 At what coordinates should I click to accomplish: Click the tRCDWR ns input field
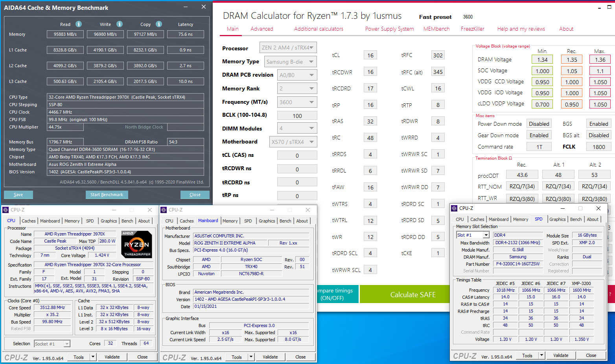(x=297, y=169)
